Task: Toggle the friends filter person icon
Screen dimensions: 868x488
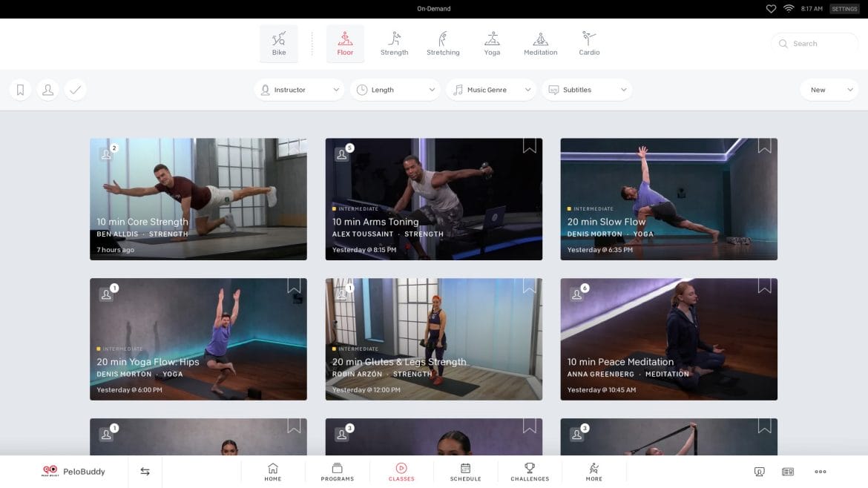Action: click(x=47, y=90)
